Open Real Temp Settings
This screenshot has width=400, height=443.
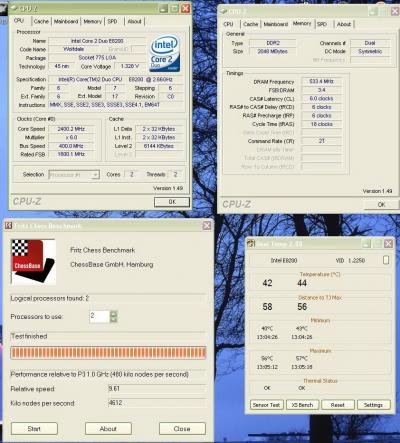point(373,405)
